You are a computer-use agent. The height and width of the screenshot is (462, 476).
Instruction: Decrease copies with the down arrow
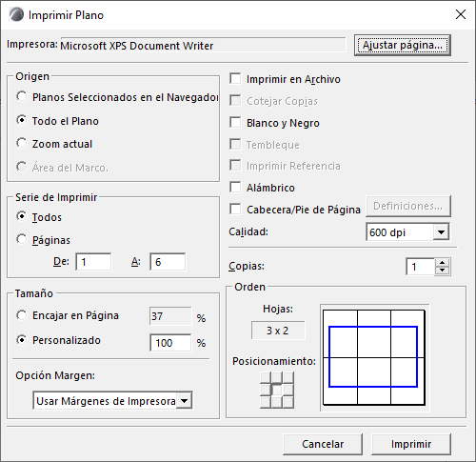[443, 271]
